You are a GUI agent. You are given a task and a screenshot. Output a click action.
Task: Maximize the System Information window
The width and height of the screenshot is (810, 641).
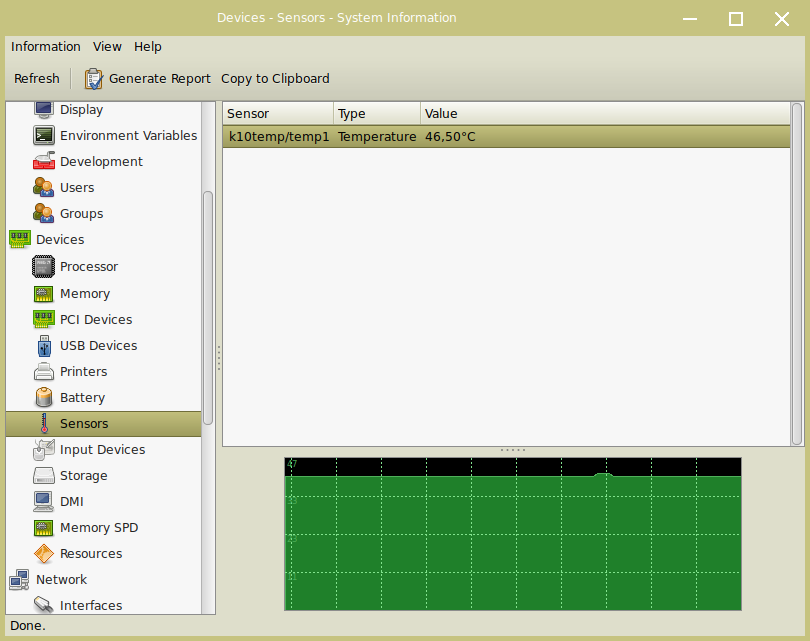(736, 19)
